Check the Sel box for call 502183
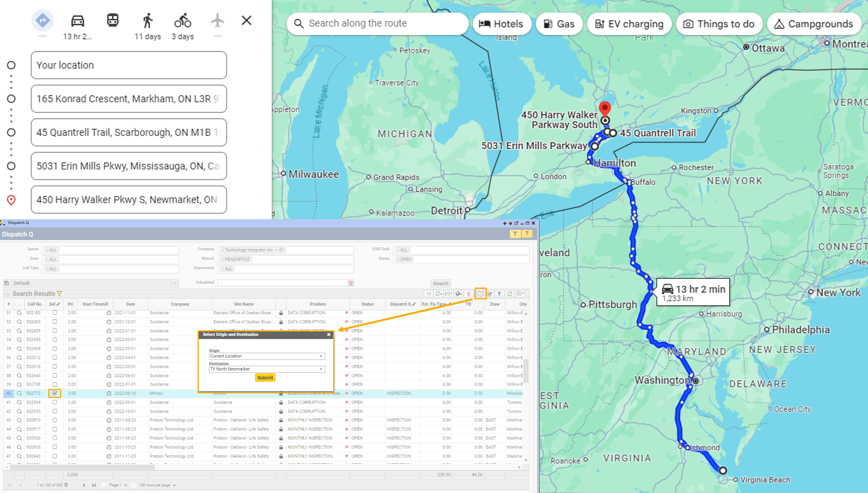868x493 pixels. [x=55, y=313]
